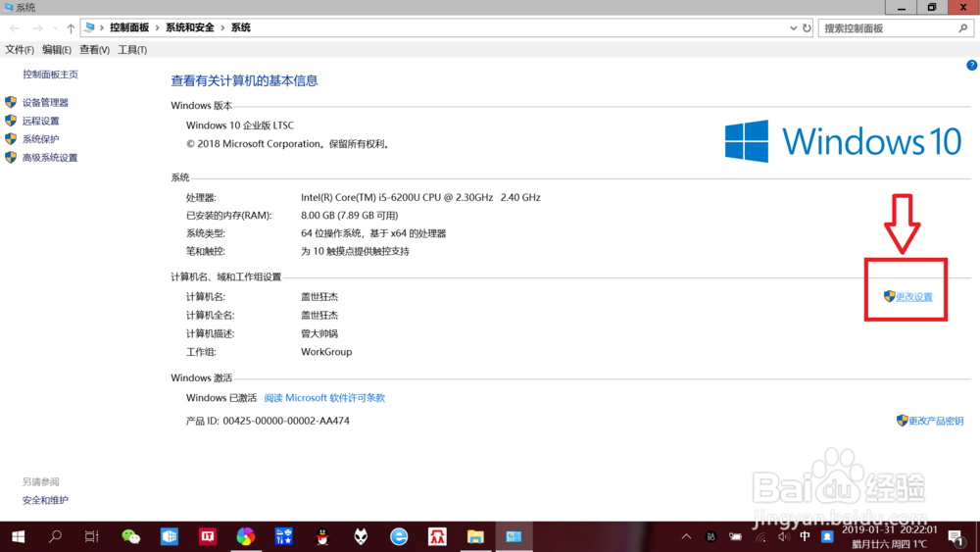Switch the 中 input method indicator
Screen dimensions: 980x552
tap(805, 536)
